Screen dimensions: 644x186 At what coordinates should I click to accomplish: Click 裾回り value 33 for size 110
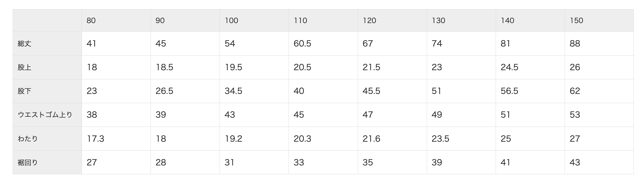point(299,163)
